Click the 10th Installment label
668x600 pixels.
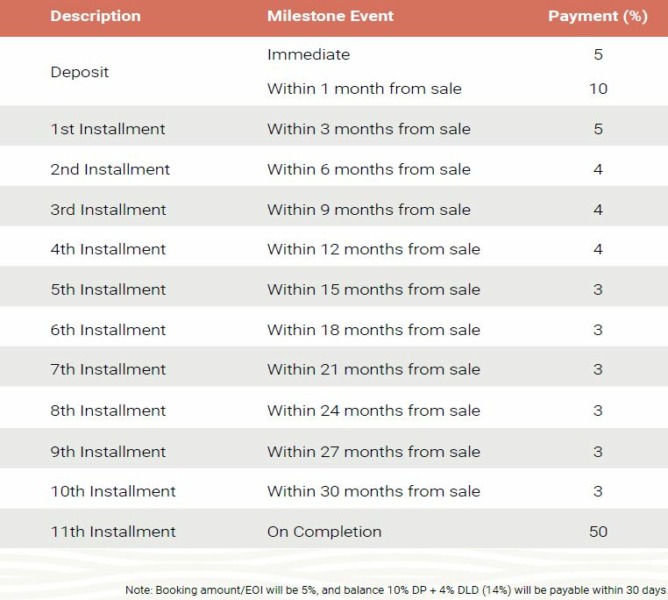click(113, 491)
